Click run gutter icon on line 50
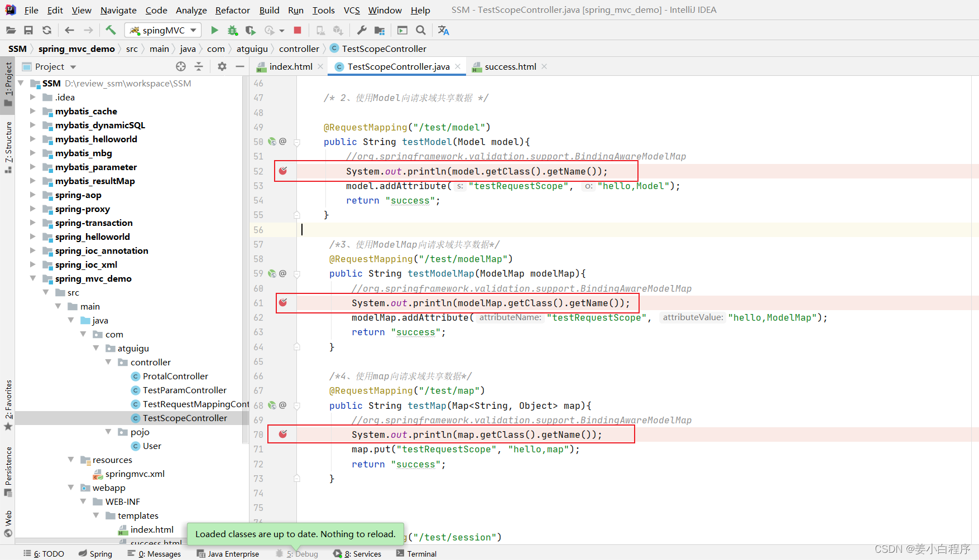 (x=272, y=142)
